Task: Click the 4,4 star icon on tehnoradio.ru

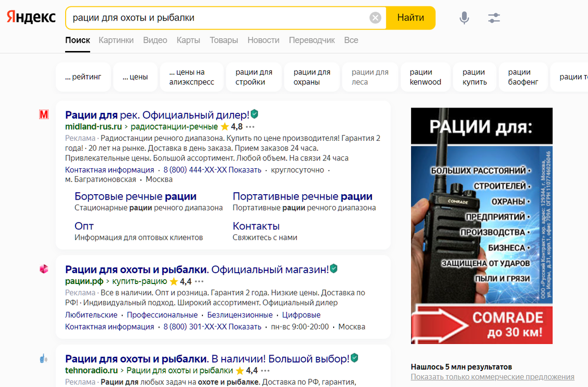Action: pyautogui.click(x=240, y=370)
